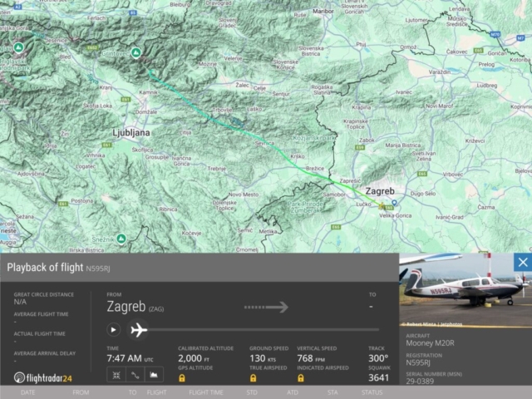Click flight number N595RJ in the playback title
The width and height of the screenshot is (532, 399).
[98, 268]
